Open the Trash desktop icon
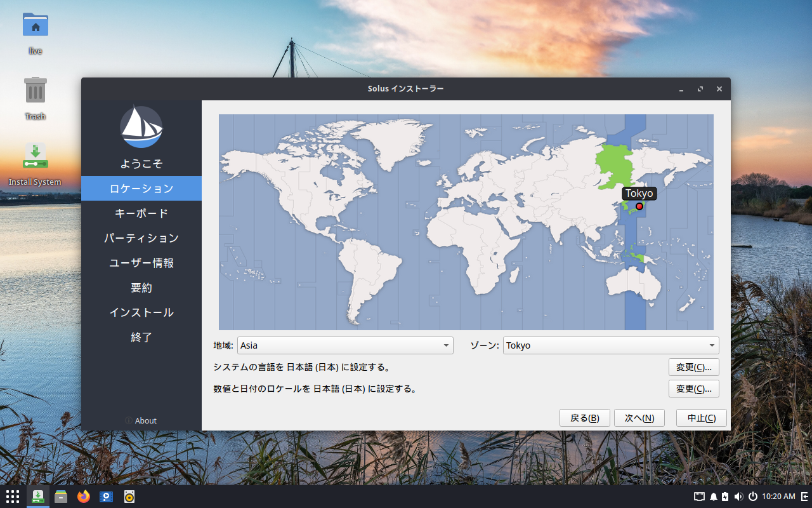 [36, 91]
